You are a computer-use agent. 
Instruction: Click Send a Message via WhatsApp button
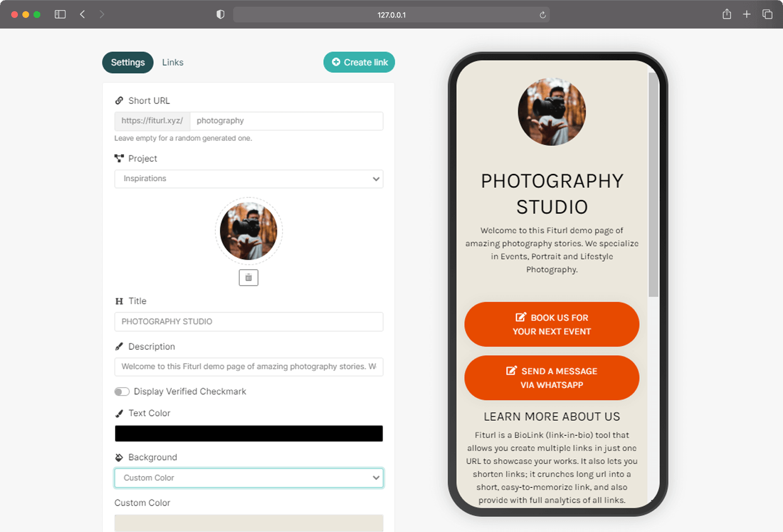pyautogui.click(x=551, y=378)
